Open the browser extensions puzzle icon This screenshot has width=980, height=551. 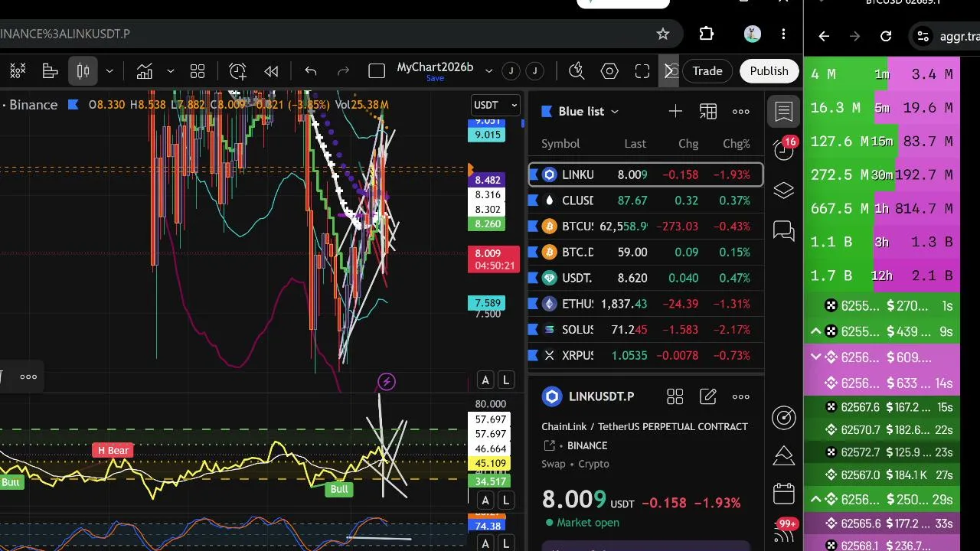707,34
